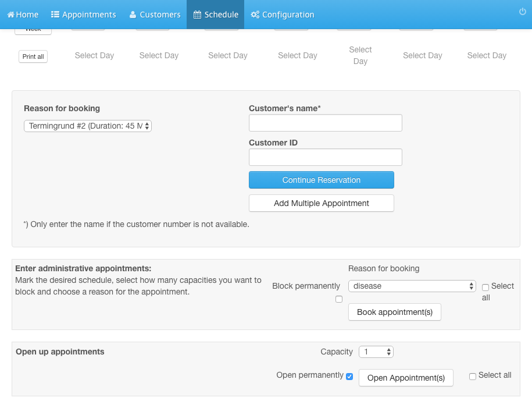Open the Termingrund #2 reason dropdown
Screen dimensions: 532x408
(x=88, y=126)
